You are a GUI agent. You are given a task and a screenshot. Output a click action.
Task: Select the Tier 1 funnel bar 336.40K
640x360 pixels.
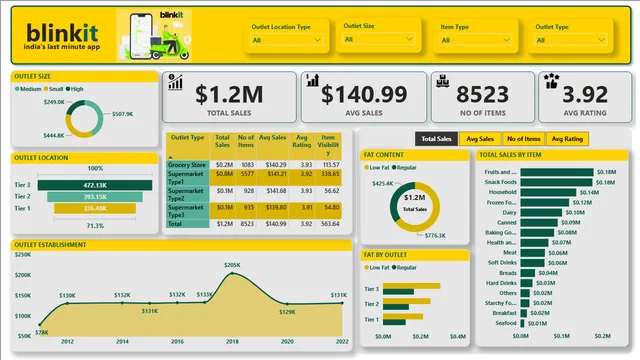tap(95, 208)
